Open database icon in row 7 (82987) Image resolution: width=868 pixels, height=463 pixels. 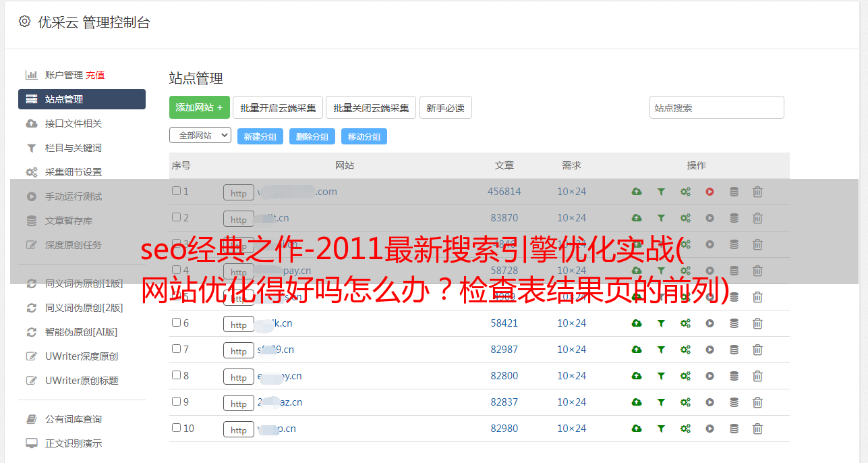[734, 350]
